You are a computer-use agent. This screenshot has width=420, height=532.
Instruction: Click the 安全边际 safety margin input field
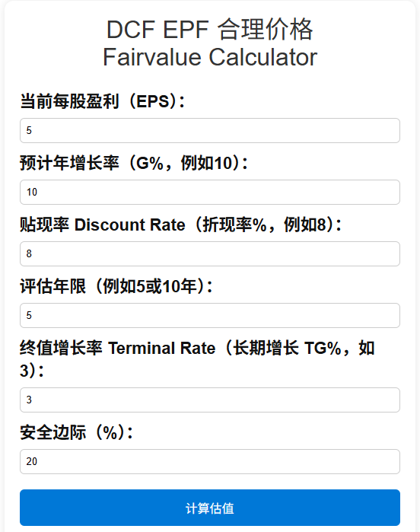click(210, 461)
